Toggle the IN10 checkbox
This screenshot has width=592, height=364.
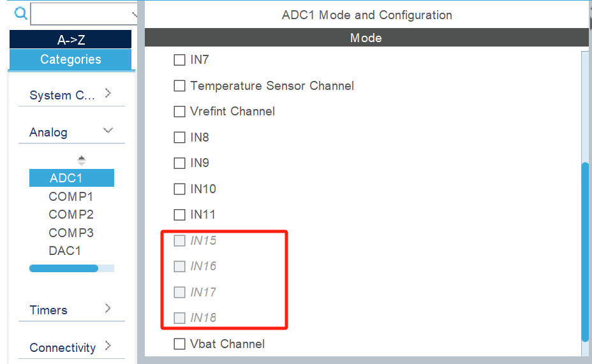pos(180,189)
